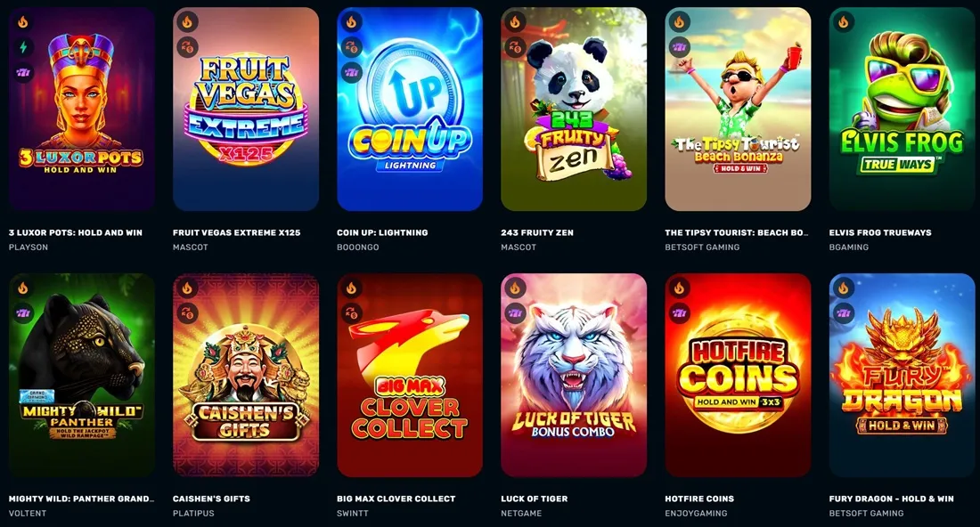
Task: Click the coin-refresh badge on 243 Fruity Zen
Action: point(515,47)
